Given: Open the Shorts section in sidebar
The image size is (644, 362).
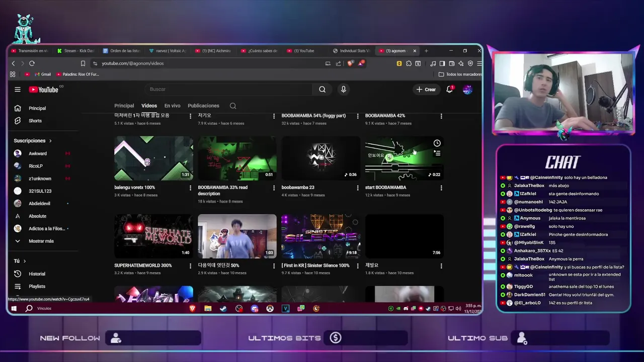Looking at the screenshot, I should coord(35,121).
